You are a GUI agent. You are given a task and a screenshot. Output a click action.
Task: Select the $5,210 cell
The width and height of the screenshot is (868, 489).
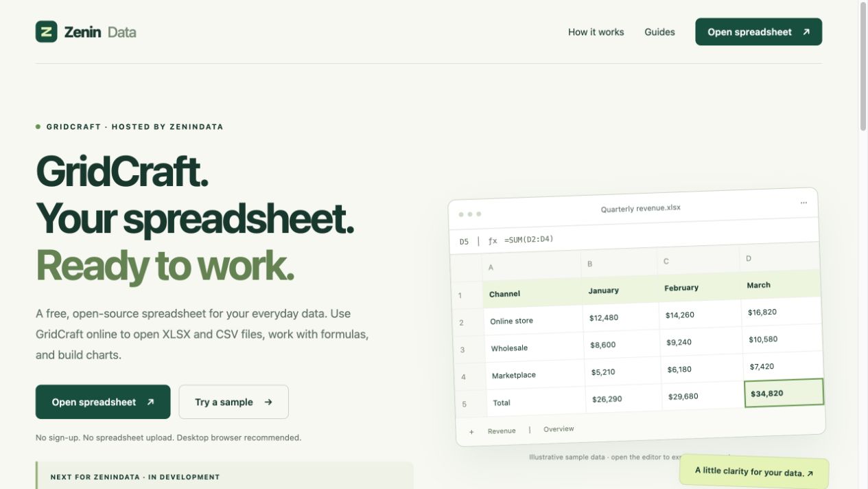[x=623, y=372]
